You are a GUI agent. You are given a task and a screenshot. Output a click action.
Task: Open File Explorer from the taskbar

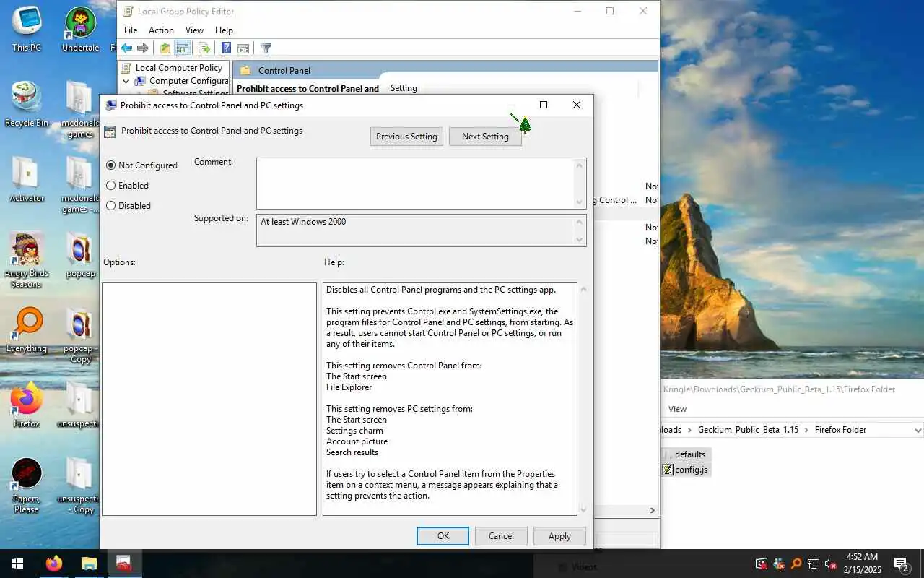pyautogui.click(x=89, y=564)
